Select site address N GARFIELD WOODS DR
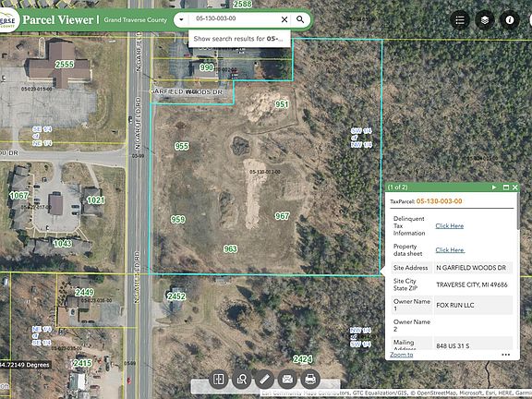This screenshot has width=532, height=399. (x=471, y=268)
